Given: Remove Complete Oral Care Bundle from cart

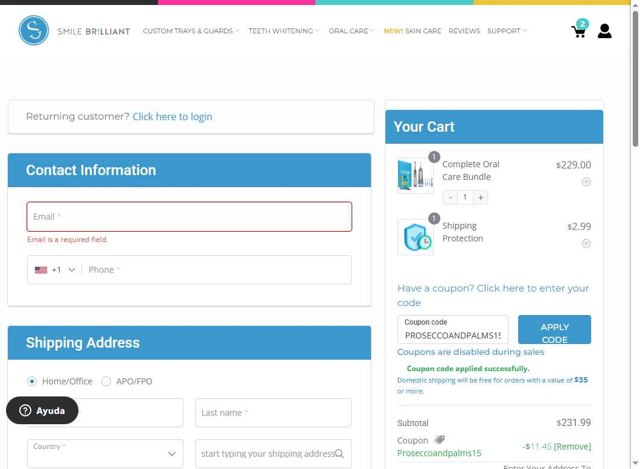Looking at the screenshot, I should coord(586,182).
